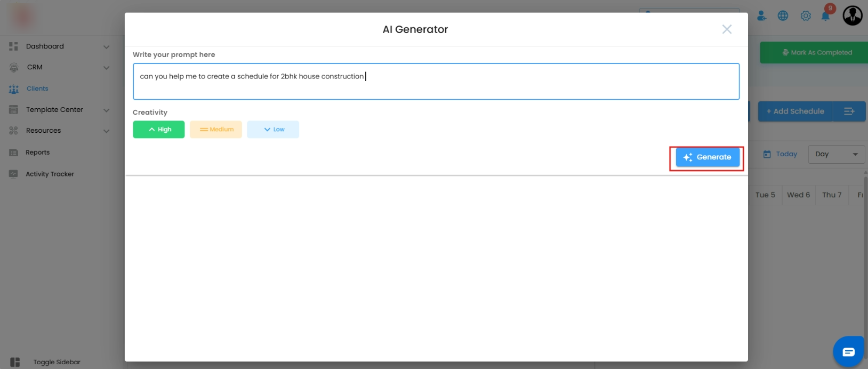Select Low creativity level
Screen dimensions: 868x369
(273, 130)
